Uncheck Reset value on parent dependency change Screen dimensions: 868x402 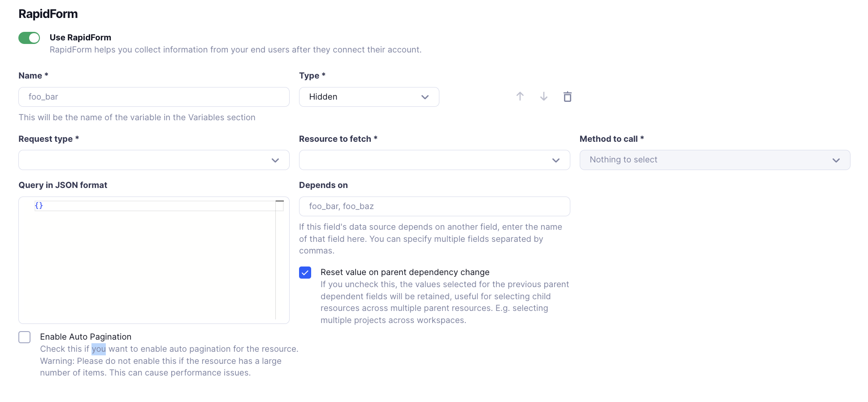click(x=305, y=272)
